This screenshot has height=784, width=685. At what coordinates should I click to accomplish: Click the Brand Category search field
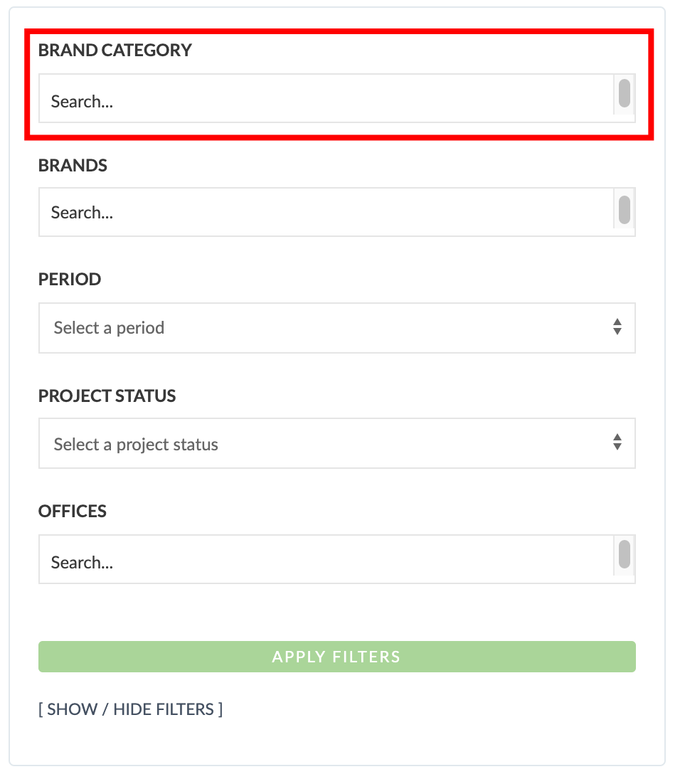(326, 98)
